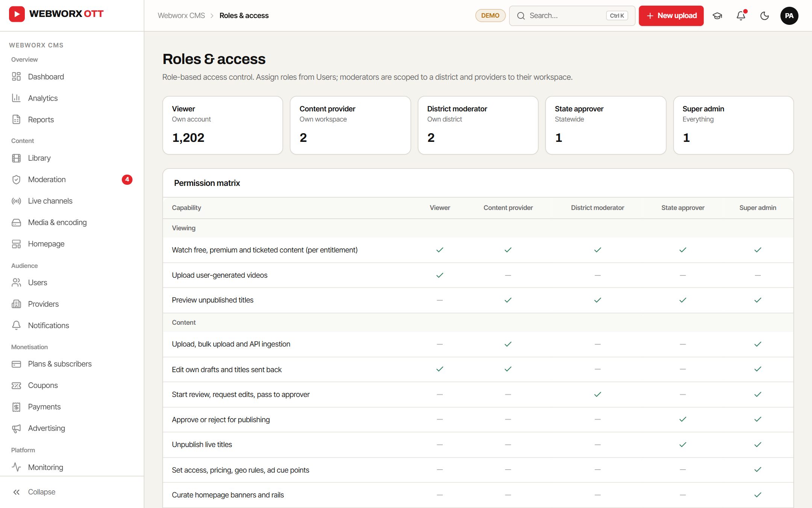Click State approver checkmark for Unpublish live titles
The height and width of the screenshot is (508, 812).
coord(683,444)
